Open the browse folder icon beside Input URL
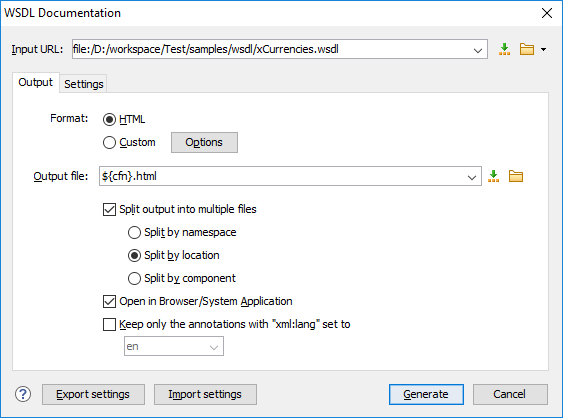563x418 pixels. [527, 49]
